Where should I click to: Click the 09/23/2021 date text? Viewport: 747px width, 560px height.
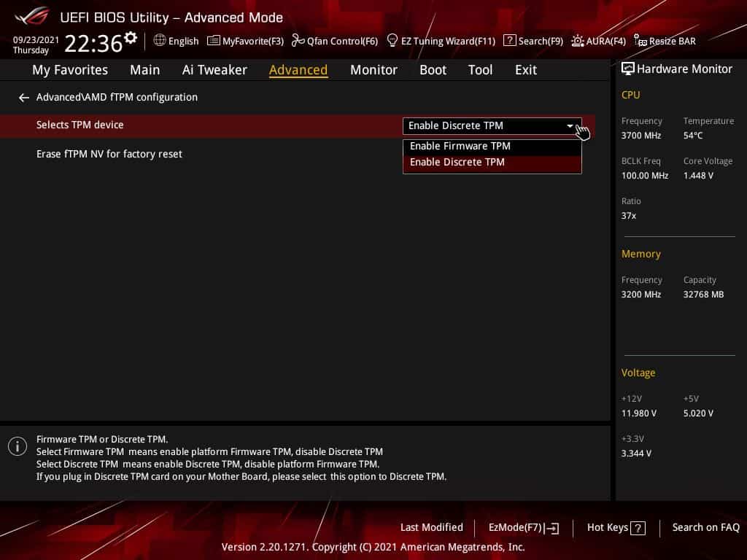(x=36, y=39)
